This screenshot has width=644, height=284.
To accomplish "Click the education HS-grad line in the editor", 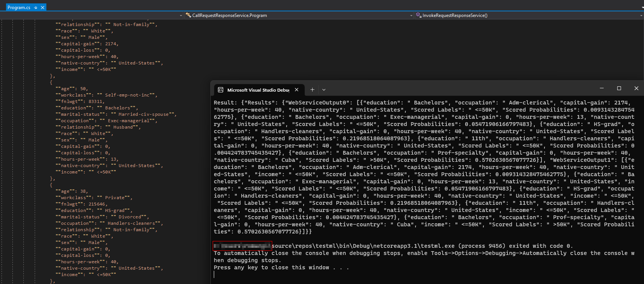I will [x=94, y=210].
